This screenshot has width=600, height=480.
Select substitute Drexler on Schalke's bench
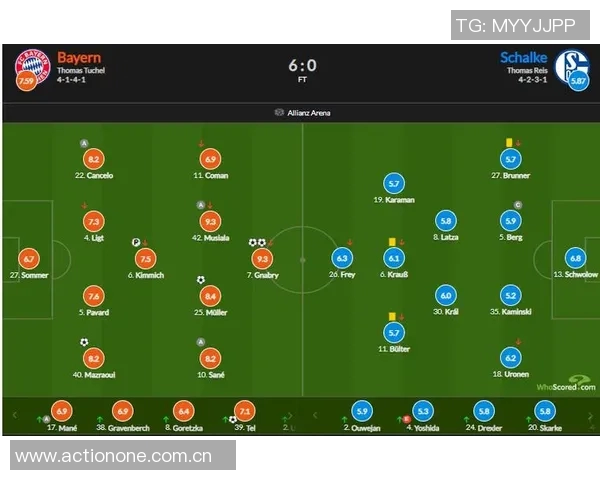pyautogui.click(x=483, y=411)
